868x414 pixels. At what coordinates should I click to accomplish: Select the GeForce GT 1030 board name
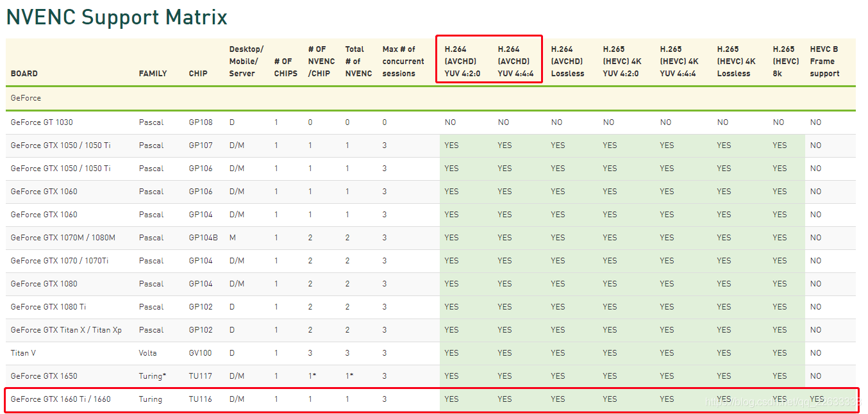pos(42,122)
